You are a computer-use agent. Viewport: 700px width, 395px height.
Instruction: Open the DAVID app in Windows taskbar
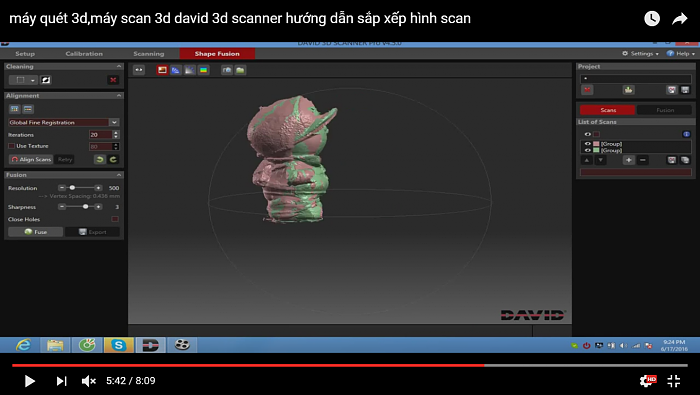pos(150,345)
